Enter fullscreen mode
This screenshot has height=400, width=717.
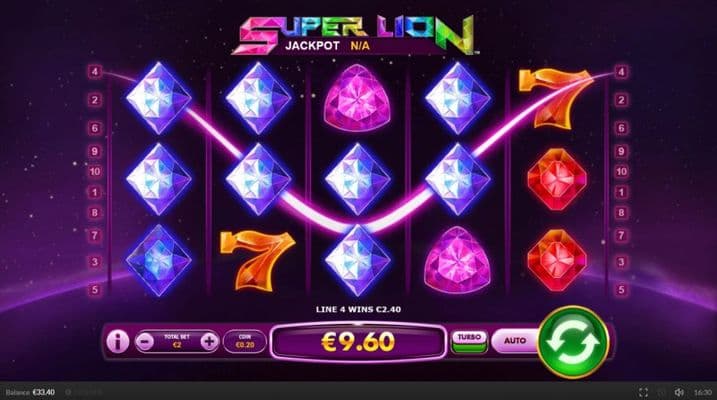tap(643, 392)
